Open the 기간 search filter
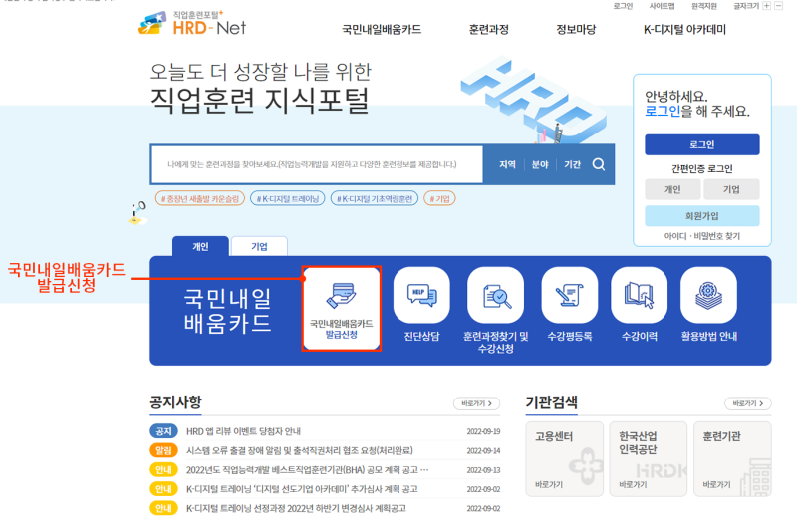The image size is (797, 532). [572, 164]
